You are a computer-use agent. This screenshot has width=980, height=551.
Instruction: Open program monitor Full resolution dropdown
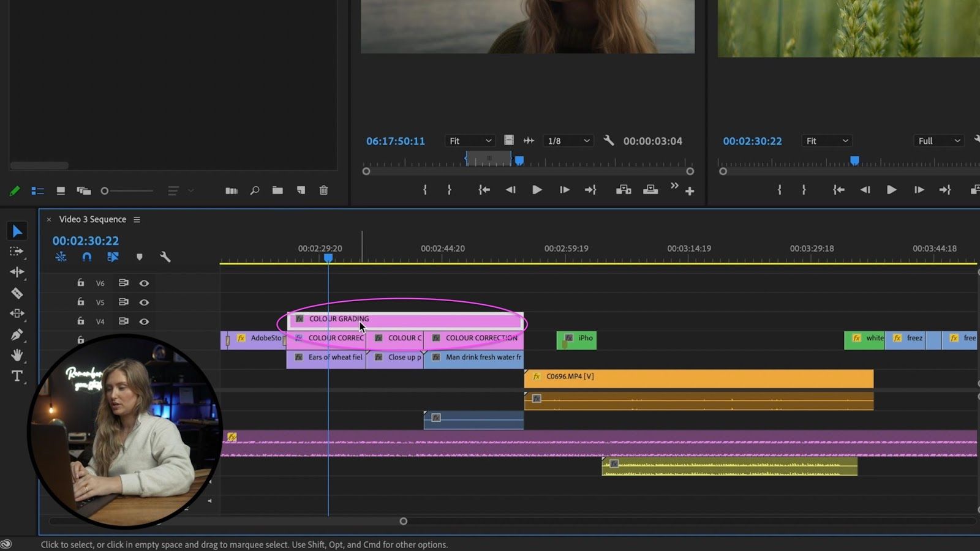tap(938, 141)
